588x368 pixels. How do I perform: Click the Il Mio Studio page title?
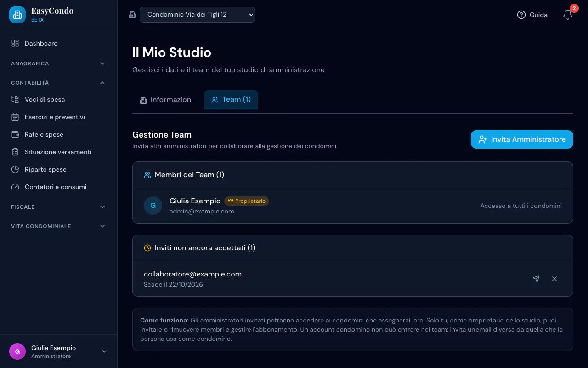point(172,52)
